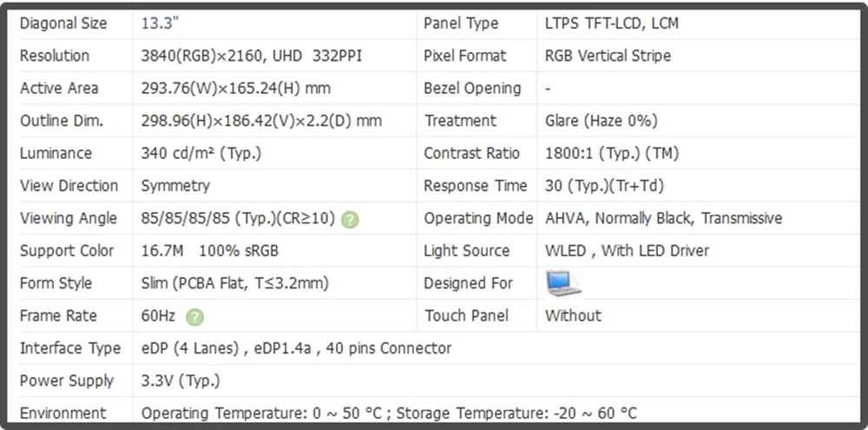Viewport: 868px width, 430px height.
Task: Select the Diagonal Size 13.3" value
Action: pos(161,23)
